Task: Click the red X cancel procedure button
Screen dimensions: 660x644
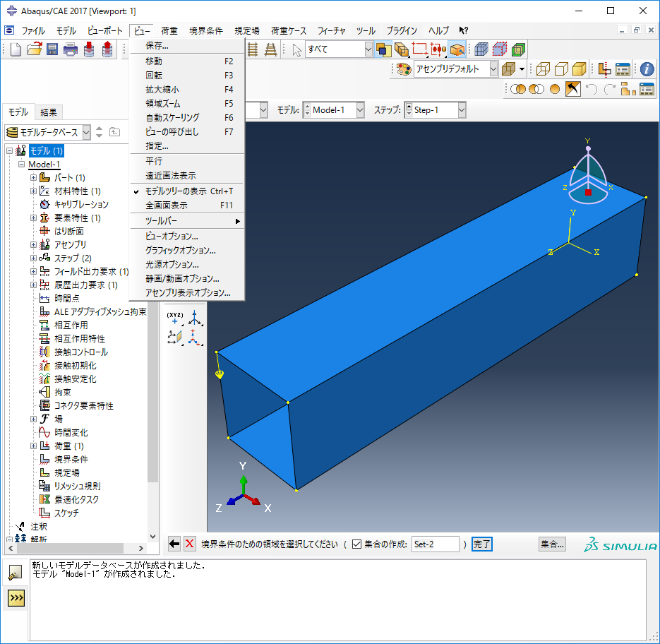Action: tap(190, 544)
